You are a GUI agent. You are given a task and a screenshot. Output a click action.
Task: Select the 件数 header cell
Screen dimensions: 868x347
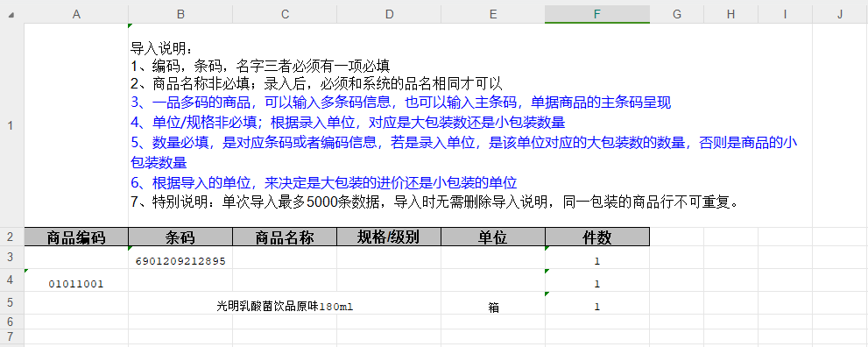pos(596,237)
